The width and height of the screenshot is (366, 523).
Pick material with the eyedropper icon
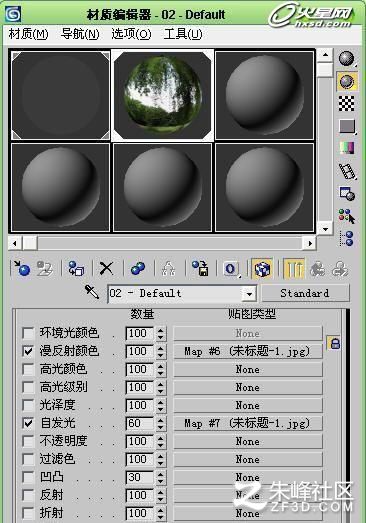92,292
